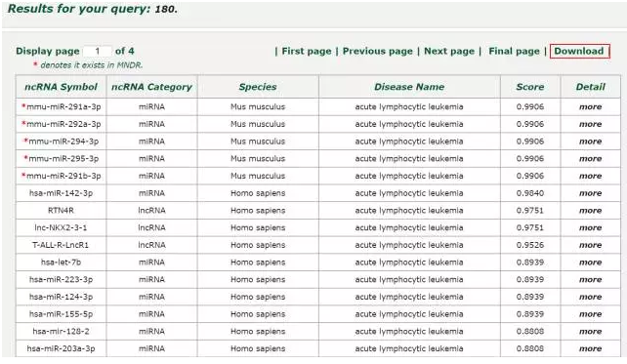Viewport: 627px width, 364px height.
Task: Click the Disease Name column header
Action: tap(409, 87)
